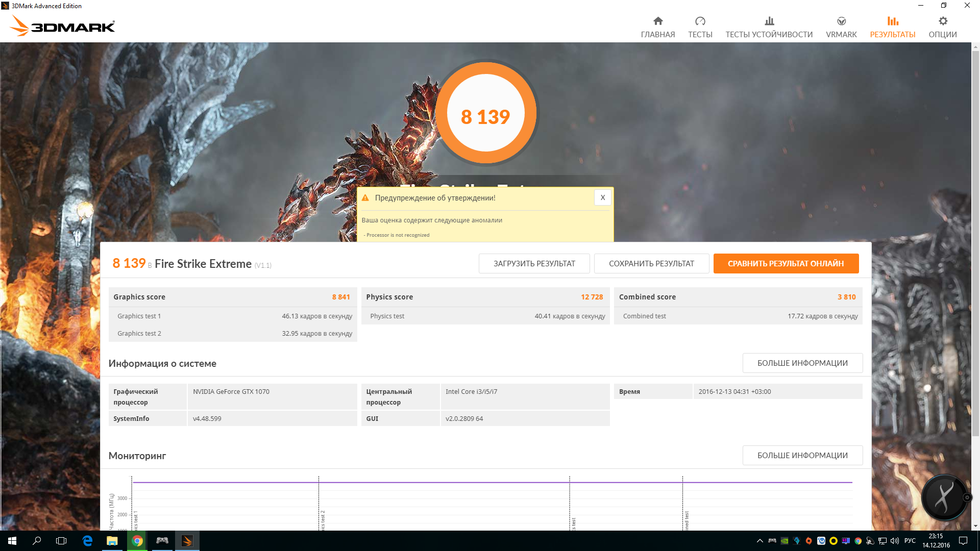Open БОЛЬШЕ ИНФОРМАЦИИ for system info
Image resolution: width=980 pixels, height=551 pixels.
point(802,363)
